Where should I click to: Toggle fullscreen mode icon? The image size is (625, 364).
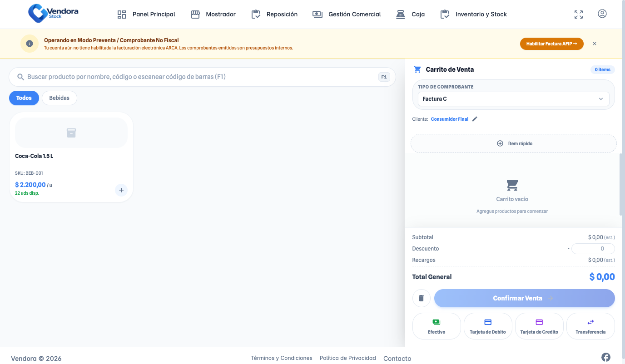pos(579,15)
